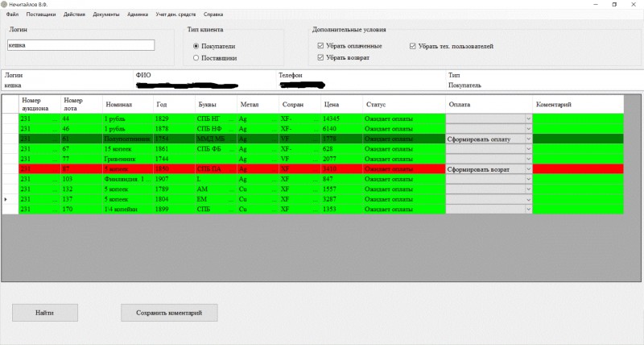Viewport: 644px width, 345px height.
Task: Open the Файл menu
Action: click(x=12, y=15)
